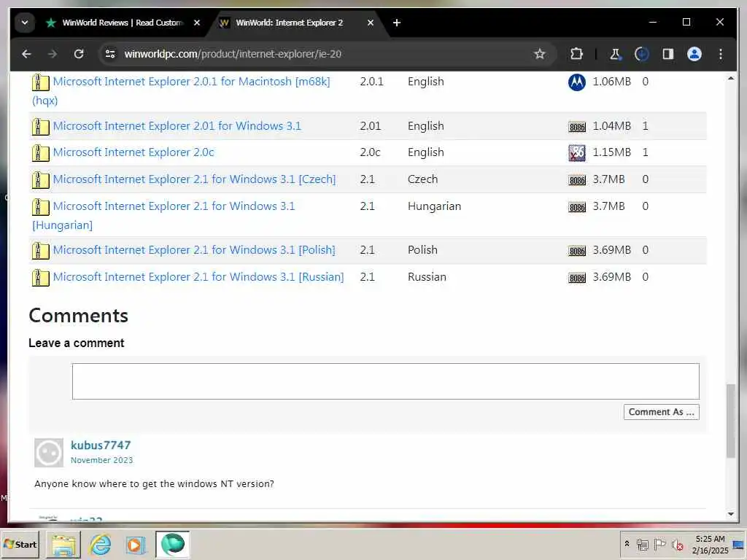Screen dimensions: 747x560
Task: Click archive icon beside Hungarian version
Action: pos(41,206)
